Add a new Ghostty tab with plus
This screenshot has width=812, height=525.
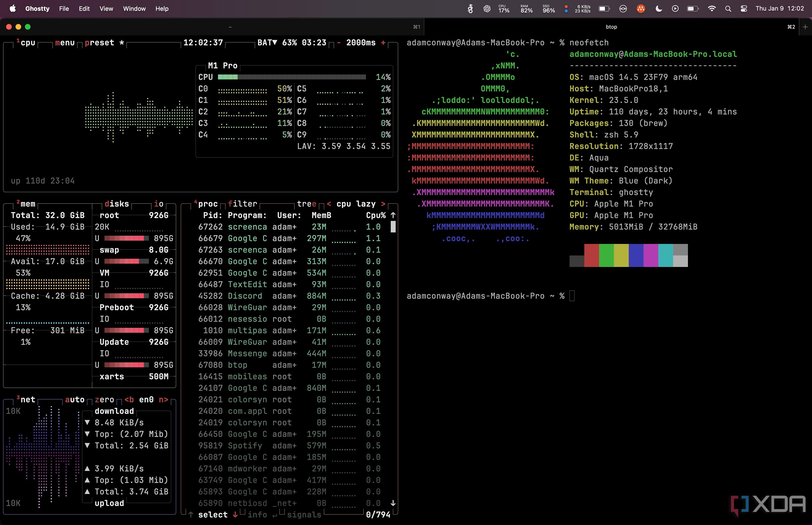(x=805, y=27)
